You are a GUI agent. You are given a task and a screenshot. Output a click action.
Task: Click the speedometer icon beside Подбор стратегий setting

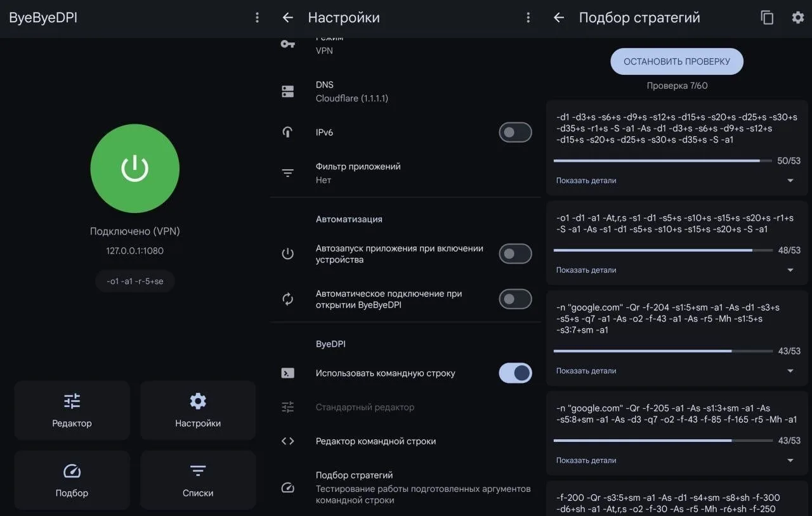click(288, 487)
